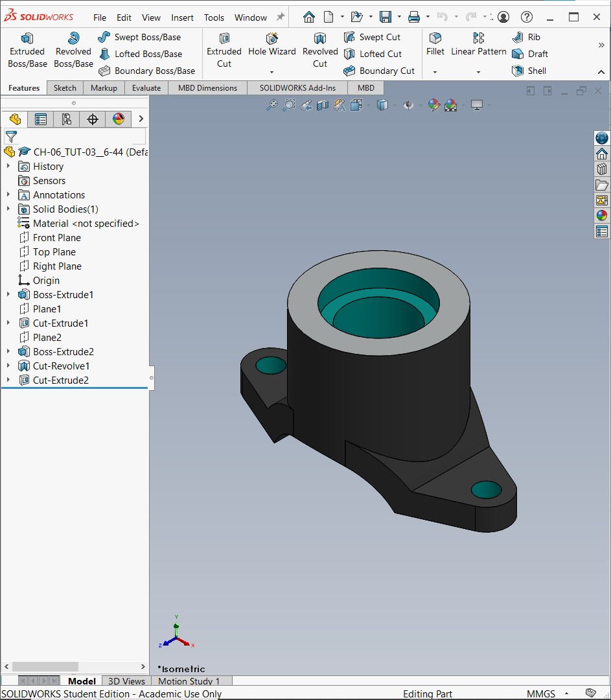Click the Save icon in the toolbar
611x700 pixels.
pyautogui.click(x=385, y=17)
